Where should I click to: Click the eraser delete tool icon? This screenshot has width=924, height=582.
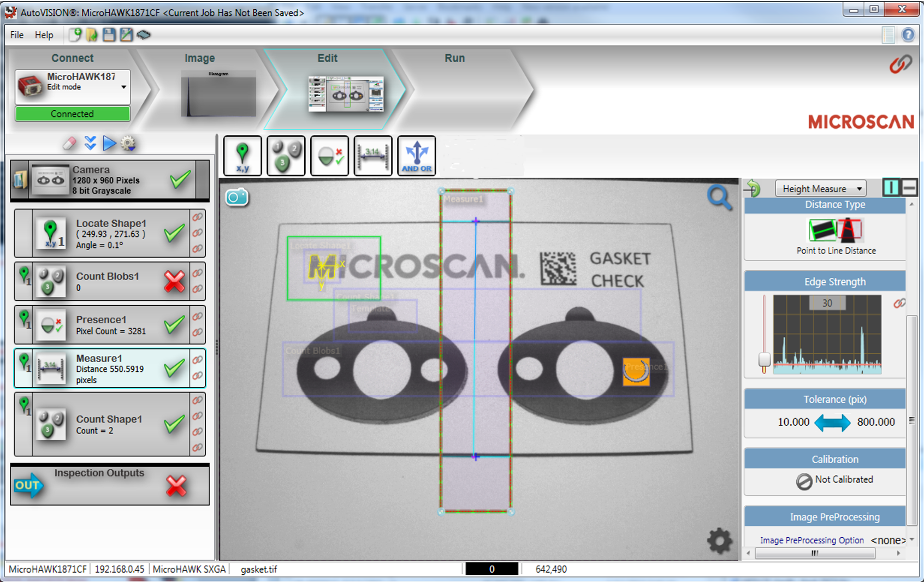[x=69, y=144]
